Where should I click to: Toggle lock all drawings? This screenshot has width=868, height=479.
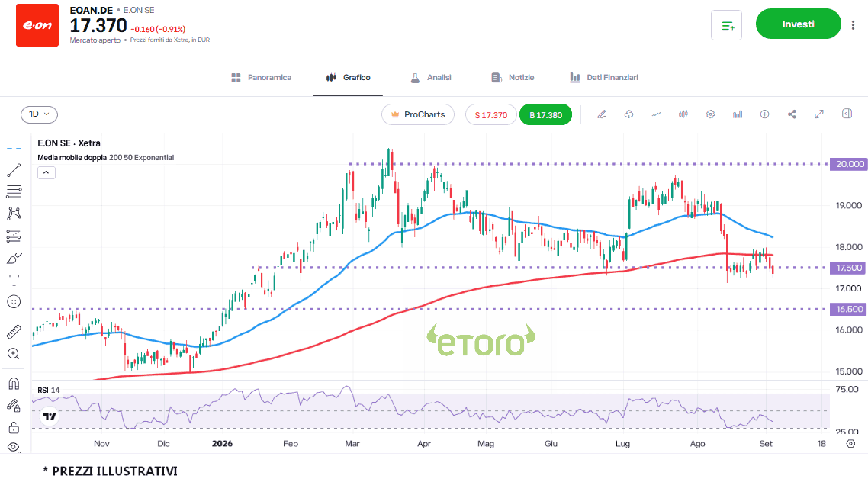(x=14, y=427)
